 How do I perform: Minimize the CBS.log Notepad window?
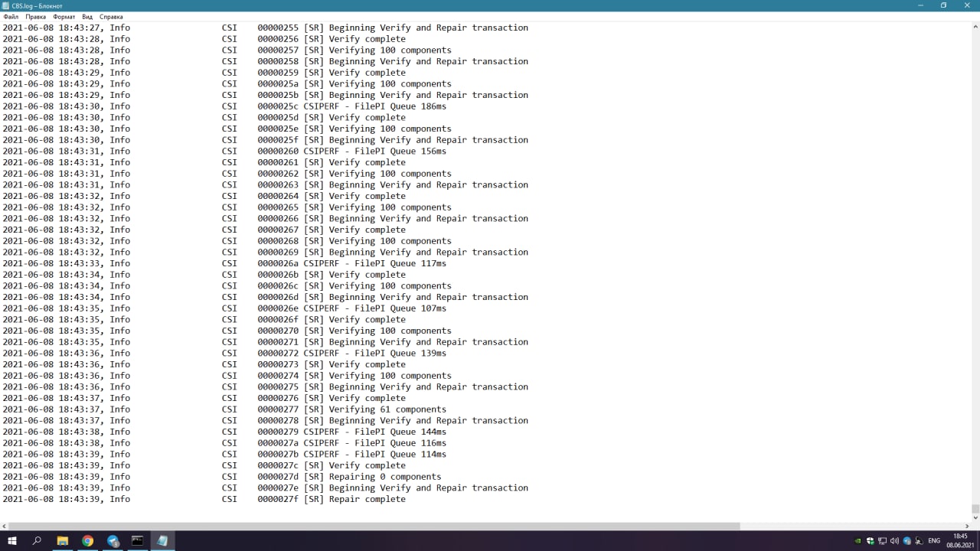coord(921,5)
